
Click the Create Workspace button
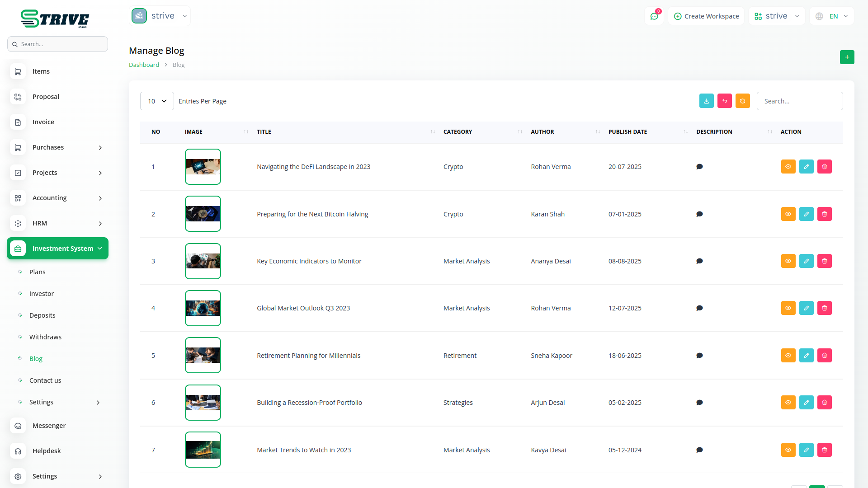pos(706,16)
